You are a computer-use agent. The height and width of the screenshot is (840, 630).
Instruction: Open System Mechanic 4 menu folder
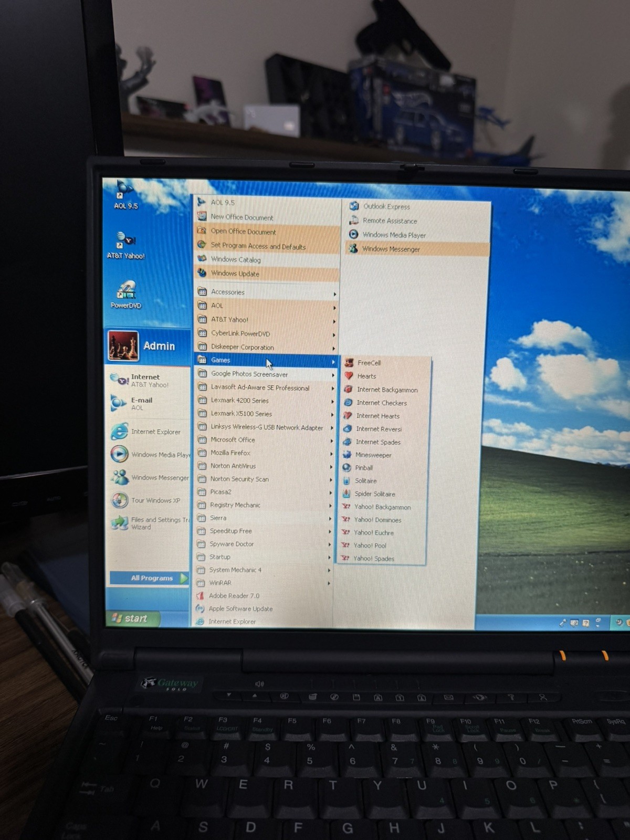[264, 570]
